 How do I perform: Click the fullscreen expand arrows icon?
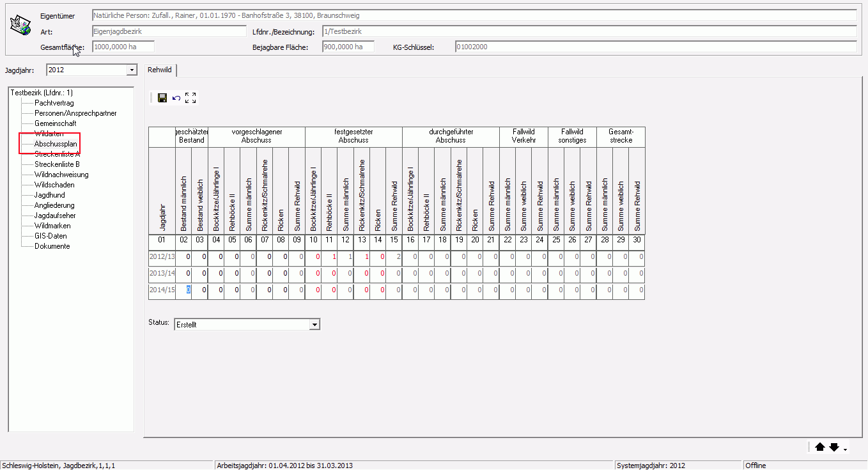click(190, 98)
